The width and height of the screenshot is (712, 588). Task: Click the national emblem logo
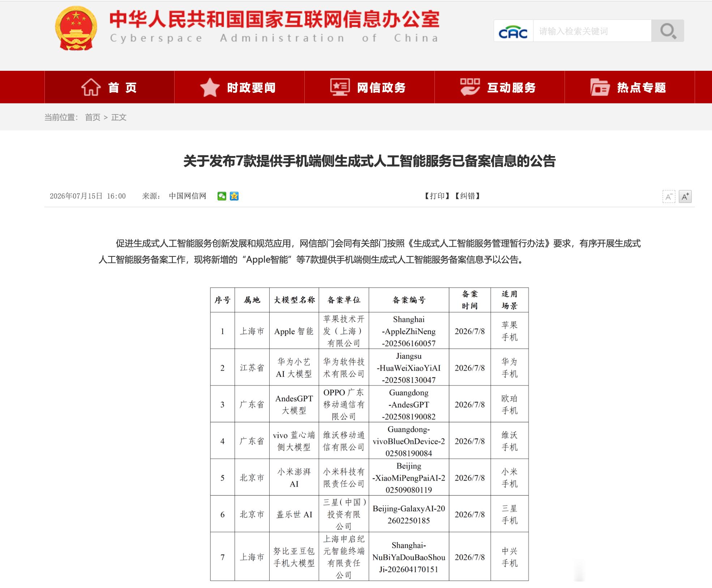tap(76, 28)
